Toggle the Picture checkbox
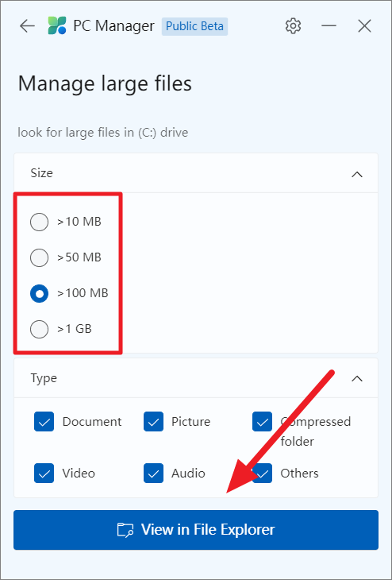Viewport: 392px width, 580px height. click(x=153, y=422)
